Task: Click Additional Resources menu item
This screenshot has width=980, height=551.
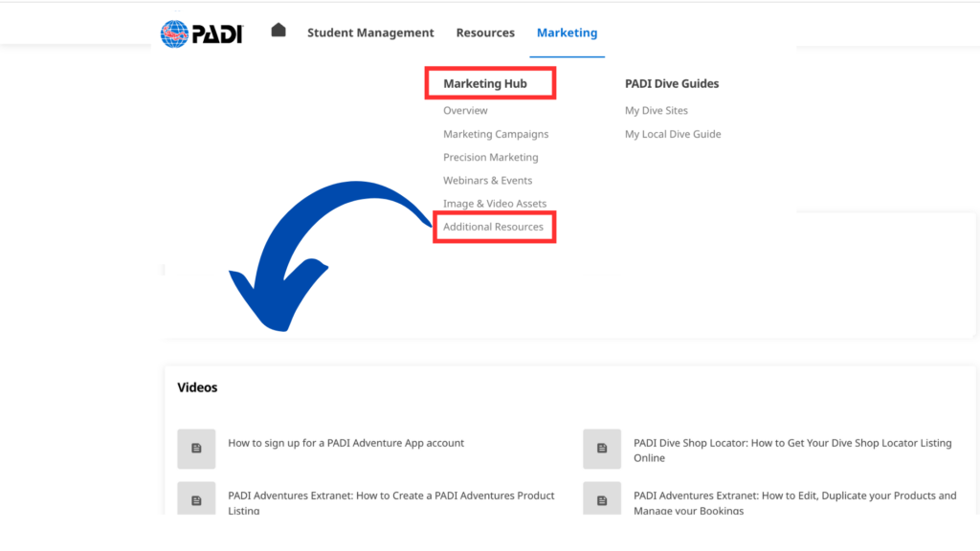Action: [x=493, y=227]
